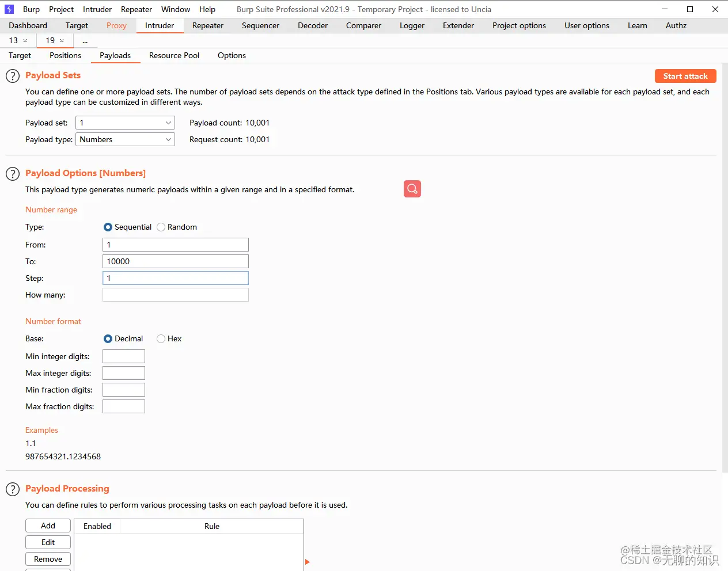The width and height of the screenshot is (728, 571).
Task: Open the Payload type dropdown
Action: point(125,139)
